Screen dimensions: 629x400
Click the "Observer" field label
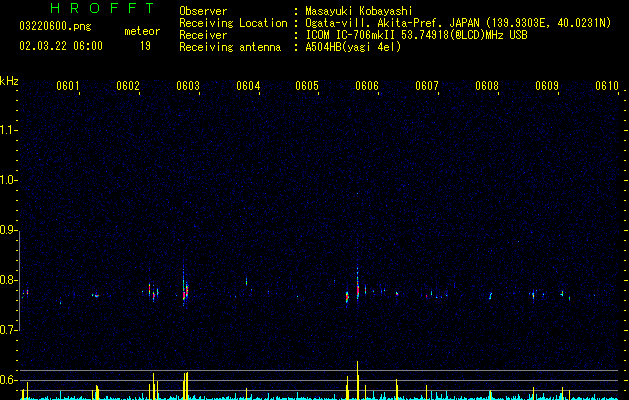203,11
